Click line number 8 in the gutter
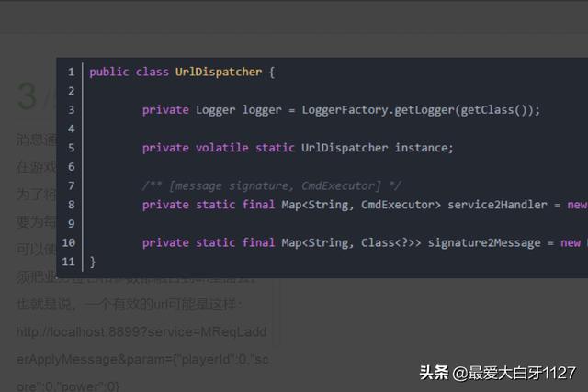 coord(71,205)
